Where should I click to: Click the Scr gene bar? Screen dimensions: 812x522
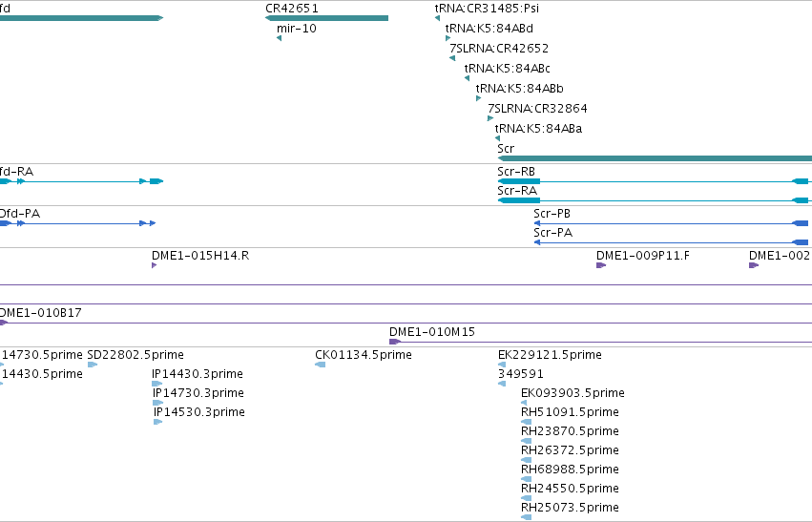coord(655,158)
